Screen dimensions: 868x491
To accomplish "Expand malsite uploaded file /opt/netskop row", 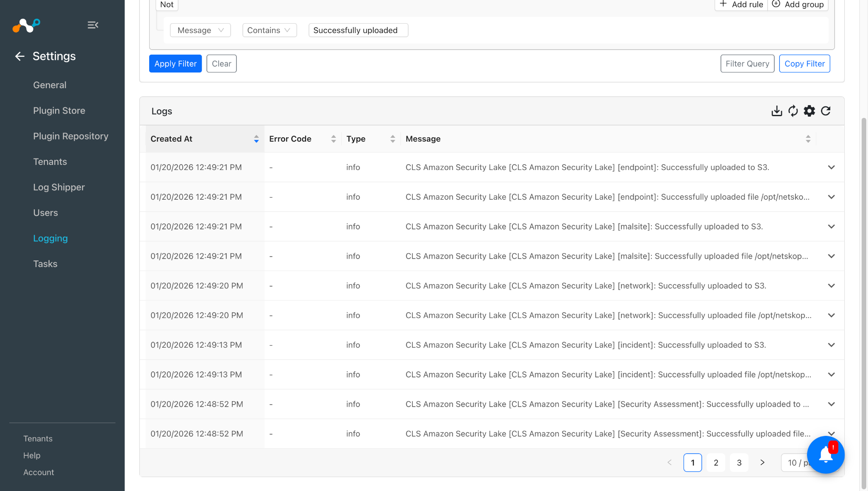I will 832,256.
